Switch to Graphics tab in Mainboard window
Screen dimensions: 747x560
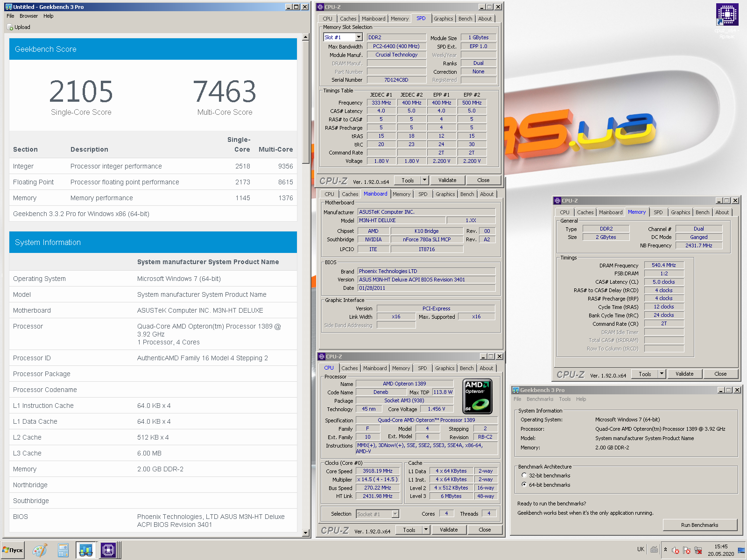445,194
